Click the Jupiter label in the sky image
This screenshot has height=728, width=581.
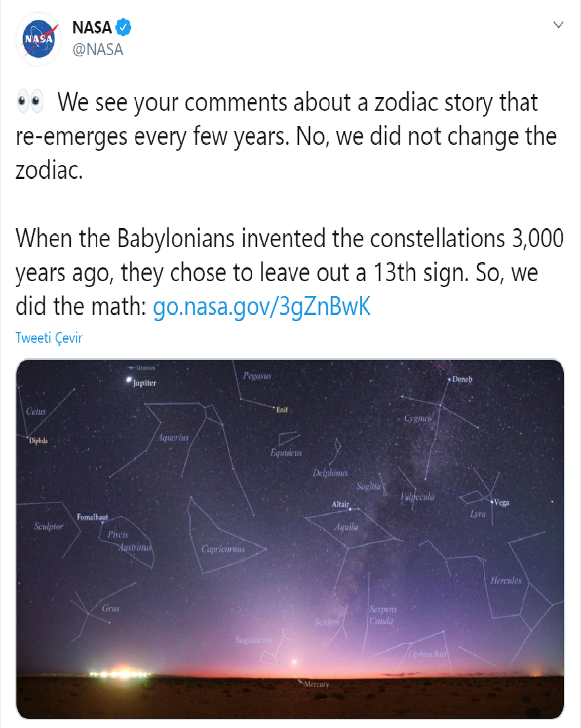click(144, 383)
